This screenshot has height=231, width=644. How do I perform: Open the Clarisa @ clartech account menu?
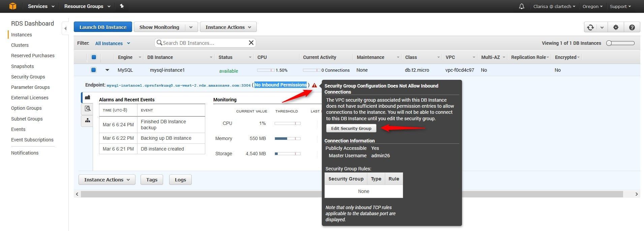pos(554,6)
